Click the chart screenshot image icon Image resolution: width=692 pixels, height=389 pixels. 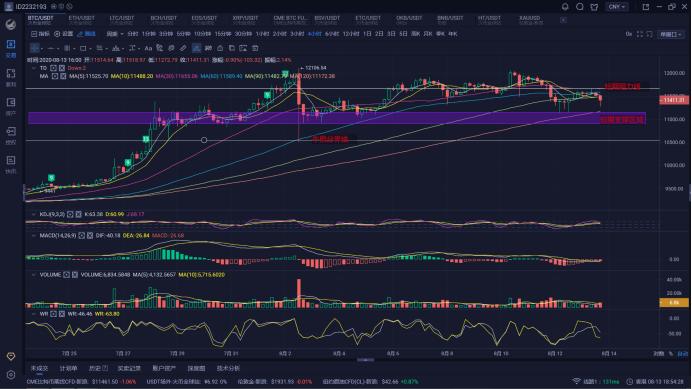click(243, 48)
